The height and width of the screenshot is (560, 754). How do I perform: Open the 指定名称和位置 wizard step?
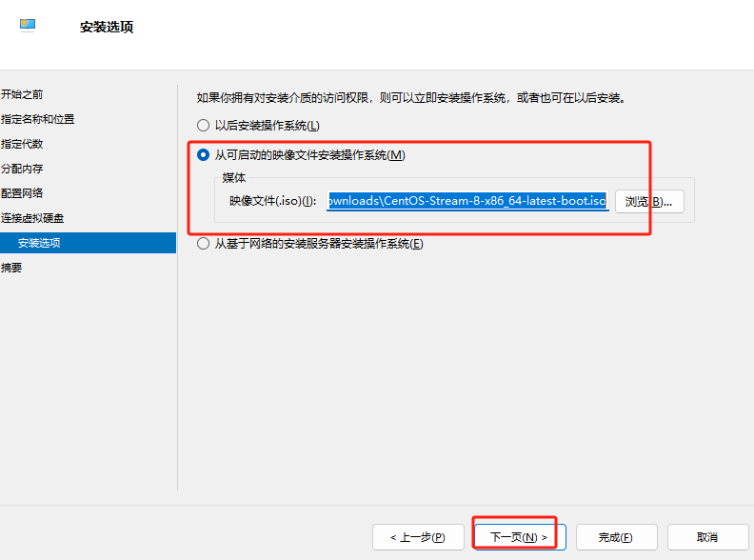37,119
